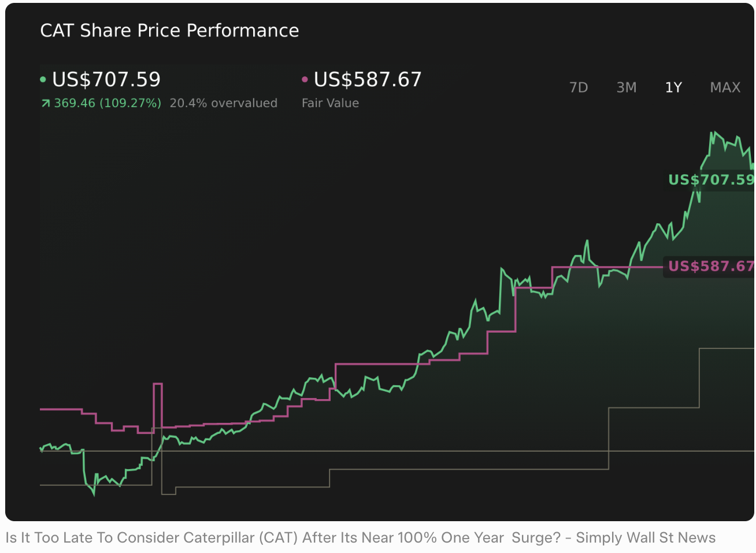
Task: Click the green share price legend dot
Action: click(x=43, y=80)
